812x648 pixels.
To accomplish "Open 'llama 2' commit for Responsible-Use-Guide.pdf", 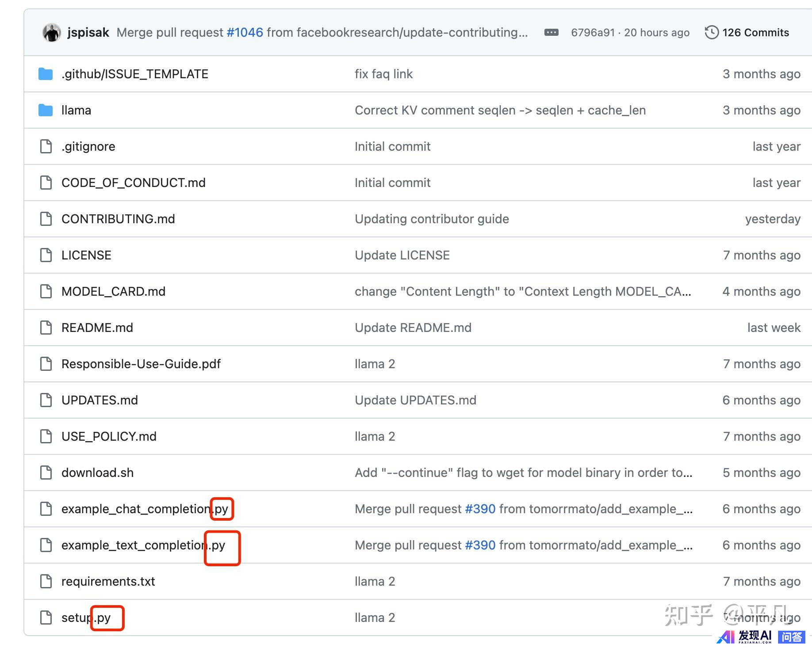I will 375,364.
